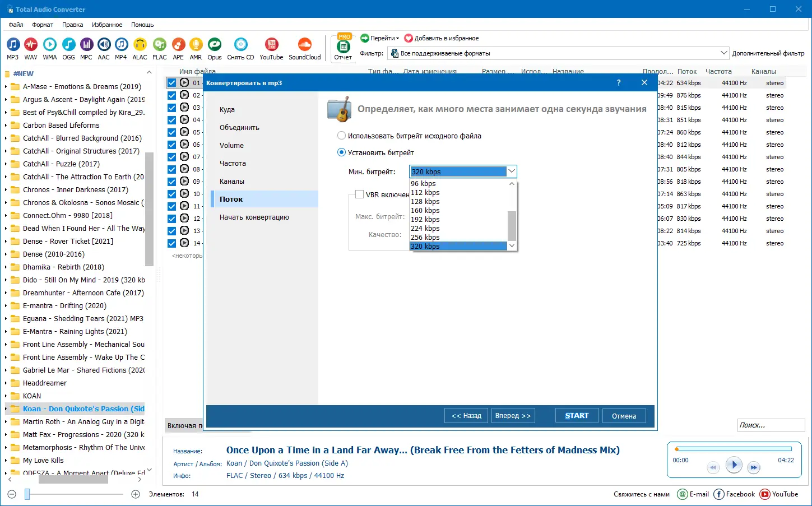Image resolution: width=812 pixels, height=506 pixels.
Task: Open Дополнительный фильтр
Action: [x=768, y=53]
